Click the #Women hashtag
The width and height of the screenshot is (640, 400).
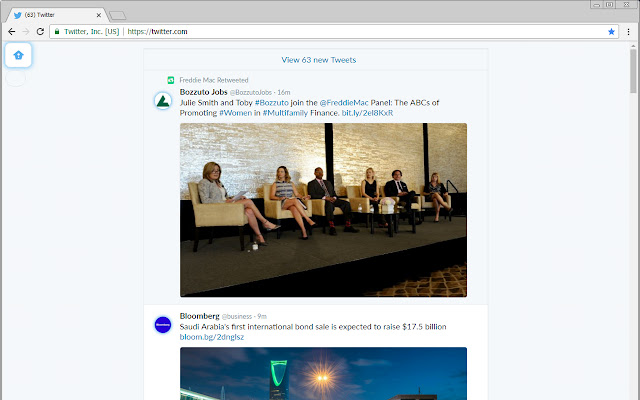pos(236,113)
